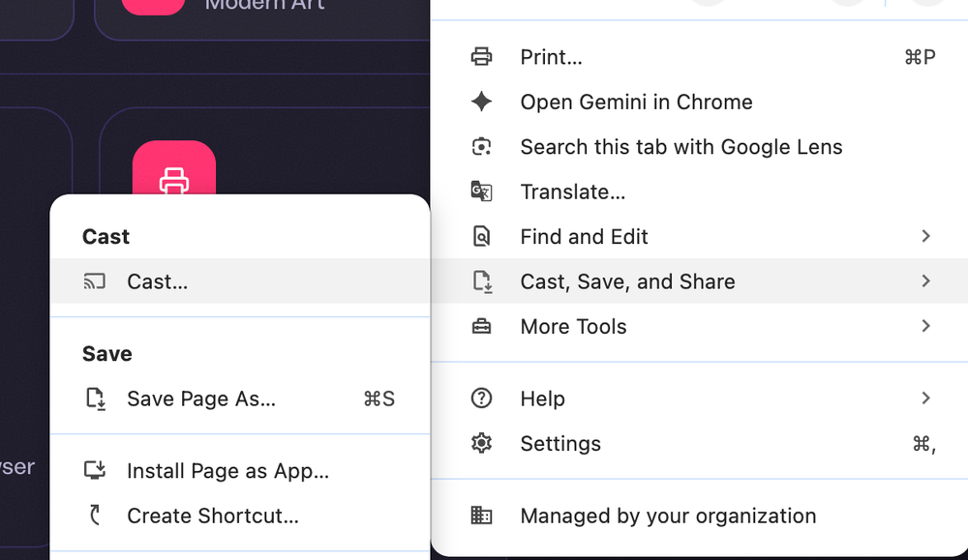The image size is (968, 560).
Task: Expand the Help submenu chevron
Action: tap(925, 398)
